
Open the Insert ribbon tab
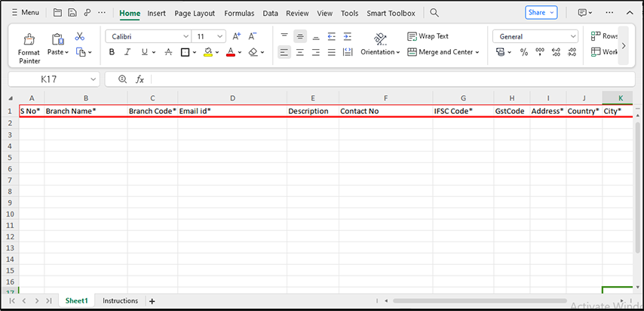click(157, 13)
